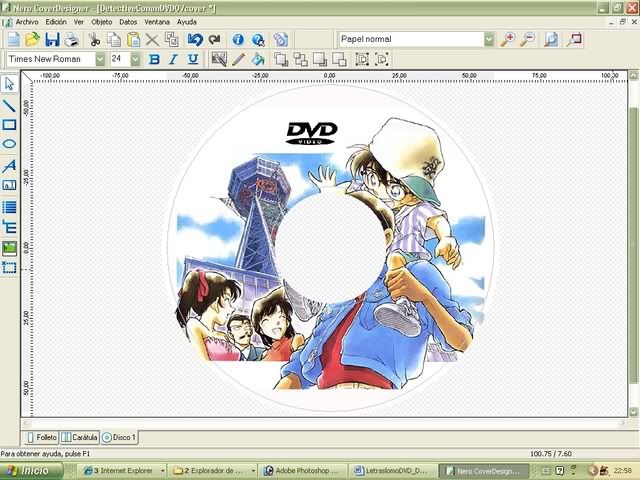The image size is (640, 480).
Task: Click the DVD Video logo on the disc
Action: pos(312,133)
